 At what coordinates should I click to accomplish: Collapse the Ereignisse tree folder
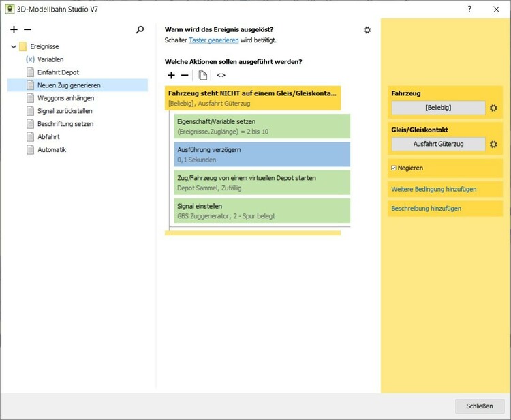point(14,47)
